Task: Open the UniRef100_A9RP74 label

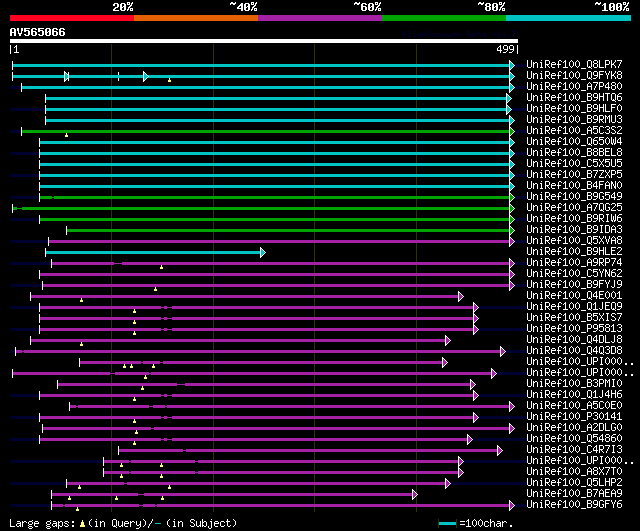Action: [x=574, y=263]
